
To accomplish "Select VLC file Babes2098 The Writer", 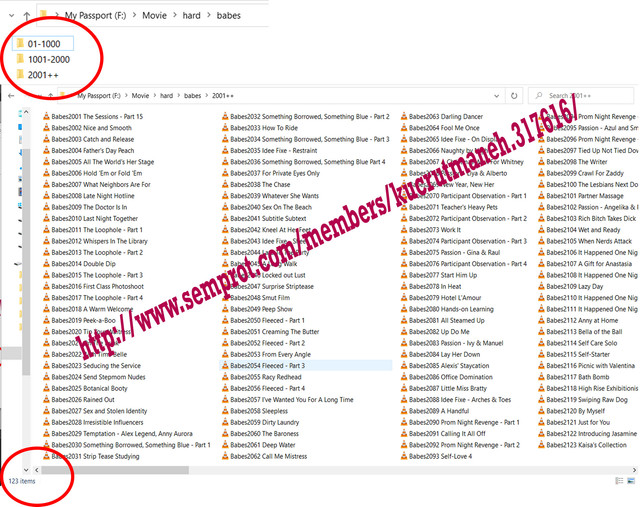I will point(573,162).
